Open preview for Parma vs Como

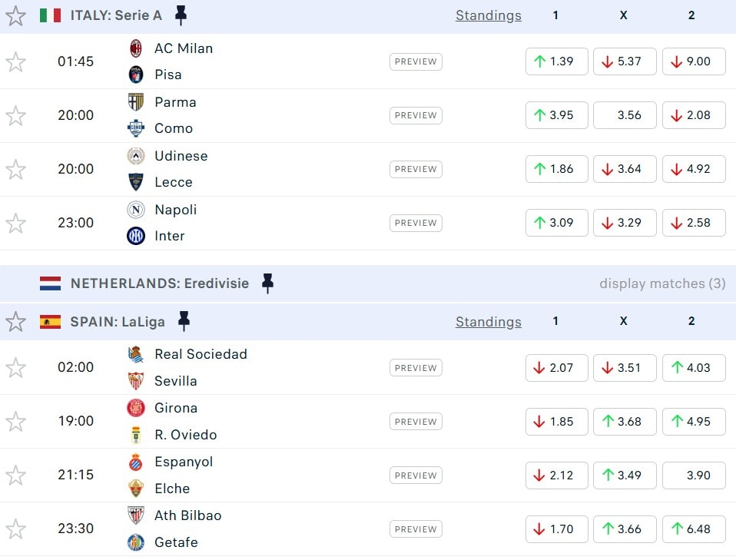(x=416, y=115)
